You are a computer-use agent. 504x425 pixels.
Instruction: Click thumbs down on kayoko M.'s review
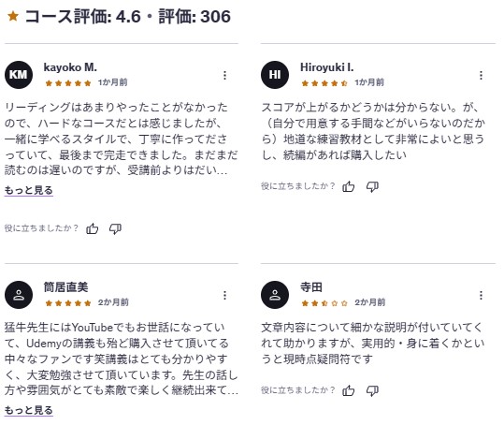[115, 229]
